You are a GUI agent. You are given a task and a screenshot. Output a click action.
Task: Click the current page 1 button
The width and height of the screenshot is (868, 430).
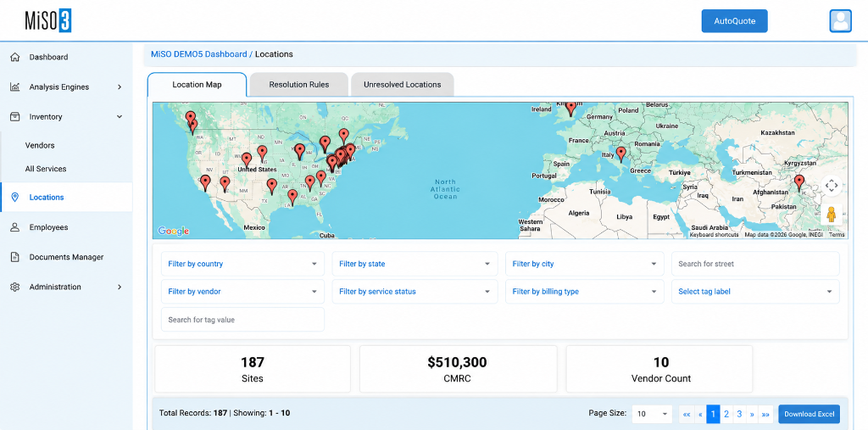pyautogui.click(x=713, y=414)
